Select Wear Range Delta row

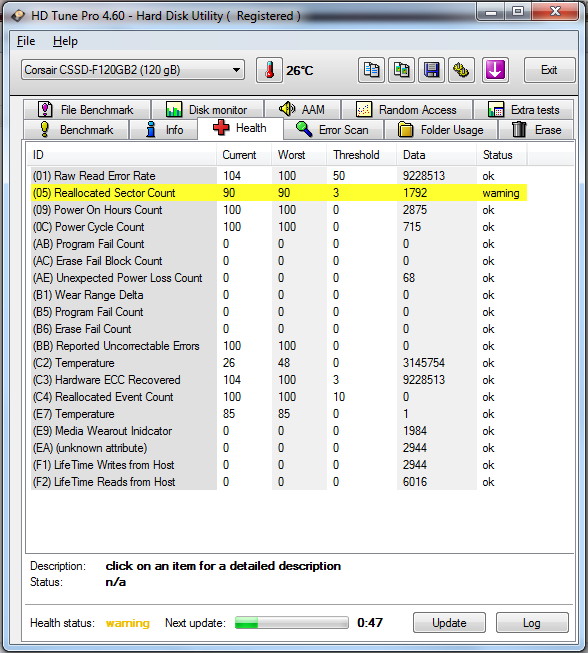pyautogui.click(x=279, y=295)
